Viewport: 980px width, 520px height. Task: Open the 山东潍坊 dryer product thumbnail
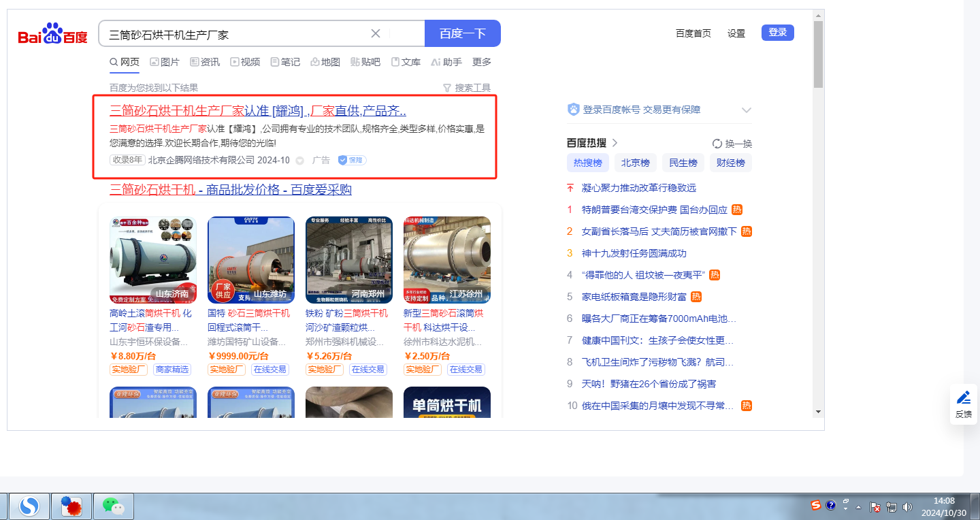251,260
